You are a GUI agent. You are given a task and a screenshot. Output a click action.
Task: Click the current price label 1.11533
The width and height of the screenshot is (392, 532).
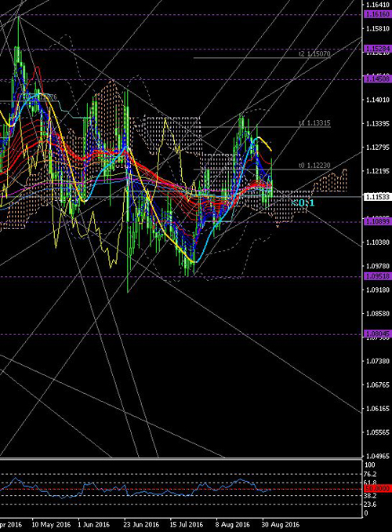coord(377,197)
